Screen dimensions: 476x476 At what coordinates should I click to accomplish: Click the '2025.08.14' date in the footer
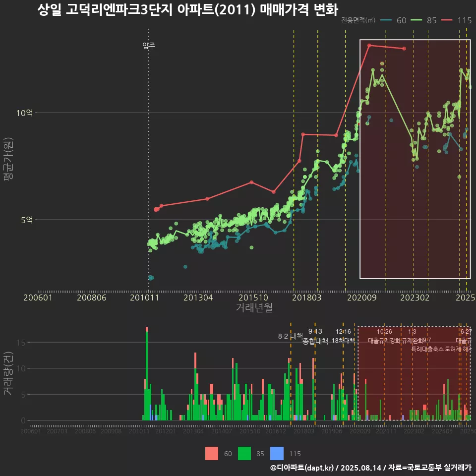click(x=360, y=468)
